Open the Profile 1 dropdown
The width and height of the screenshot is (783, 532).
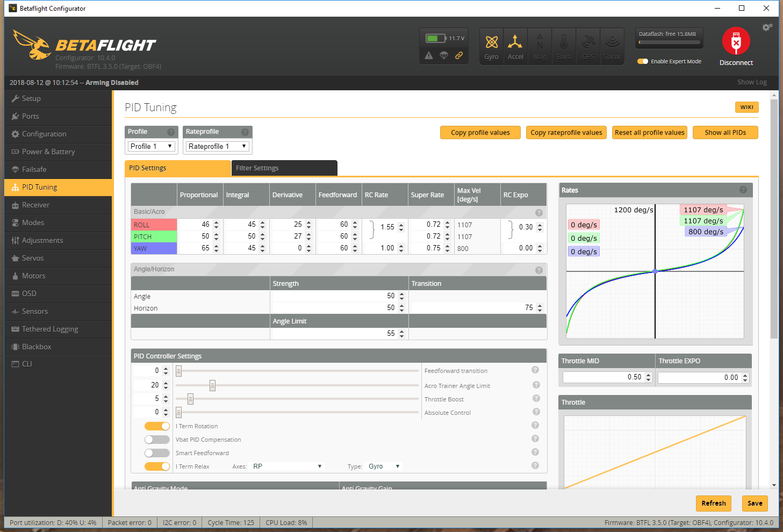(x=152, y=146)
